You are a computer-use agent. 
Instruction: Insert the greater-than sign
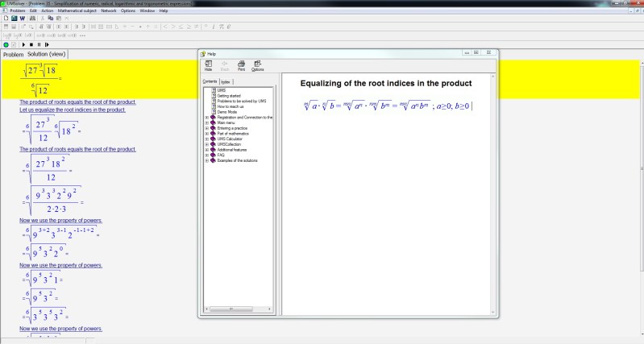pos(173,27)
